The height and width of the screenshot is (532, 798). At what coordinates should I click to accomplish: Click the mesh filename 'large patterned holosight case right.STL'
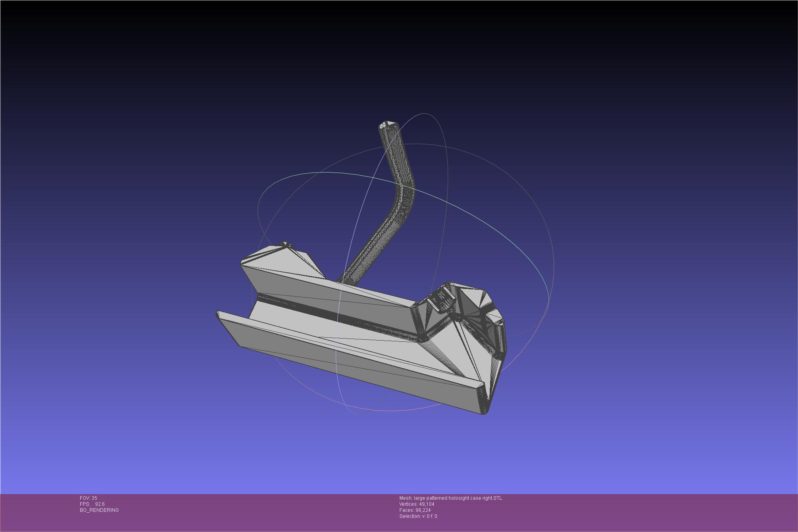pos(457,498)
